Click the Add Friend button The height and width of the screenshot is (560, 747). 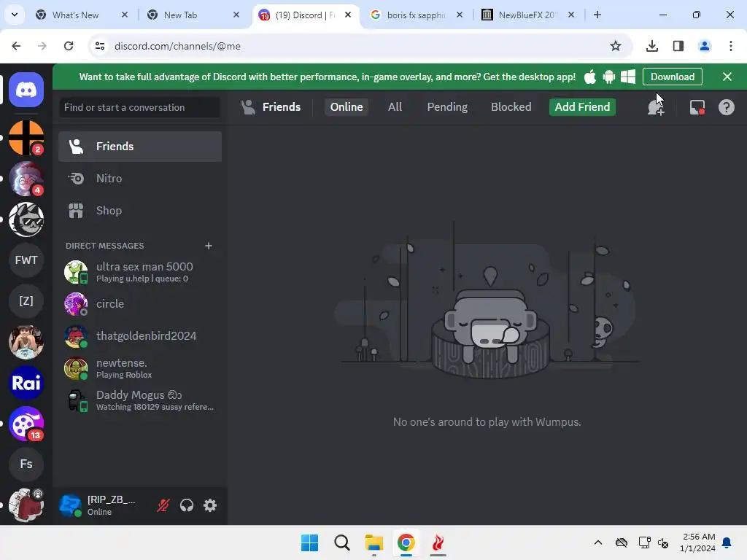582,107
